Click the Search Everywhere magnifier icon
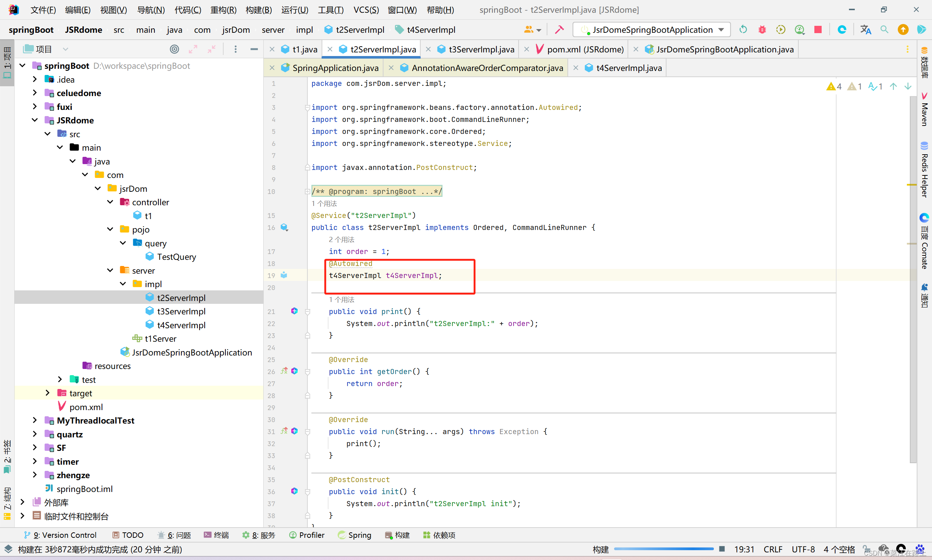The width and height of the screenshot is (932, 560). pyautogui.click(x=884, y=29)
